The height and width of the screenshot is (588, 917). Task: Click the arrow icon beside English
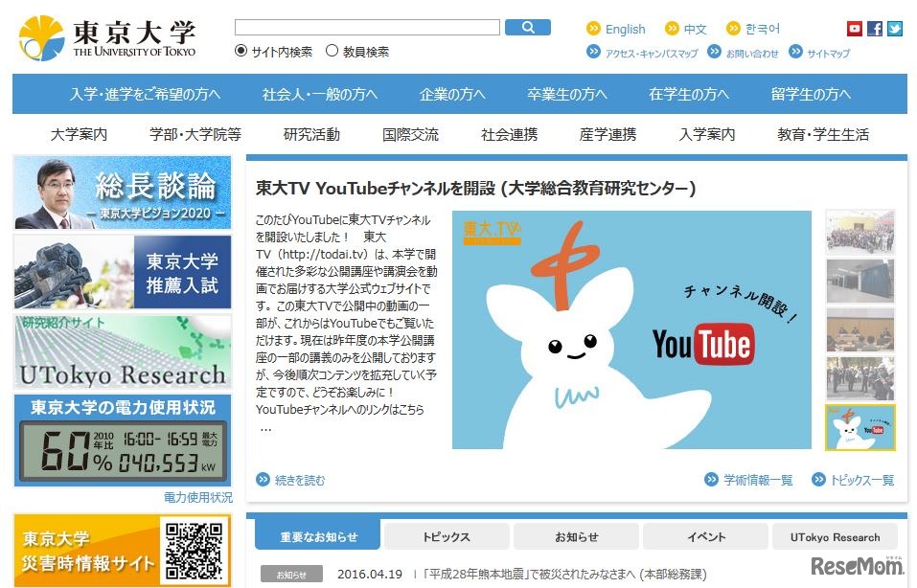[x=593, y=28]
